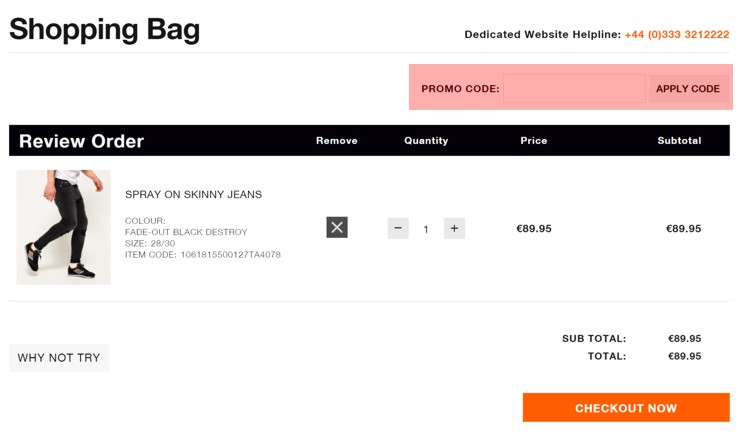Open the Spray On Skinny Jeans title
The height and width of the screenshot is (432, 740).
(193, 195)
